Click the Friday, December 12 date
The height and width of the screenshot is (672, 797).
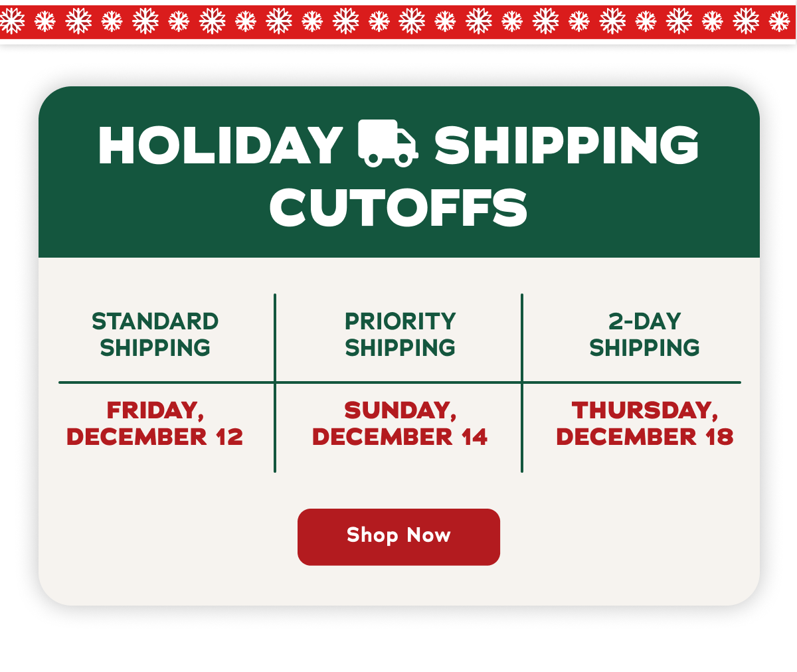154,424
